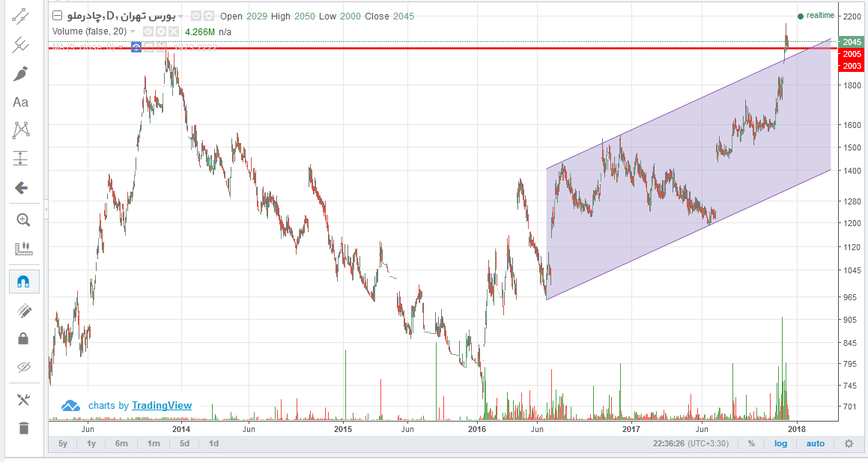This screenshot has width=868, height=462.
Task: Toggle the log scale button
Action: (x=781, y=443)
